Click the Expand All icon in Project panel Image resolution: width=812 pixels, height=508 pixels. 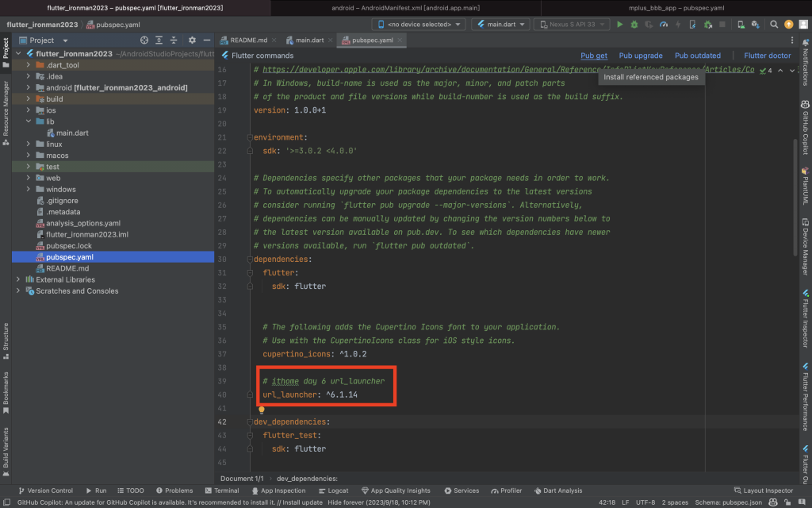click(x=159, y=40)
